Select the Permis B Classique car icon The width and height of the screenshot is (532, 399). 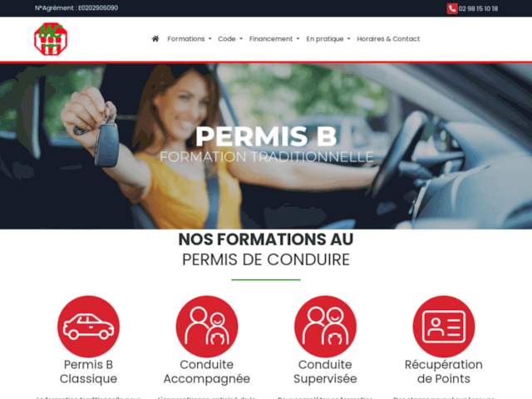(88, 327)
